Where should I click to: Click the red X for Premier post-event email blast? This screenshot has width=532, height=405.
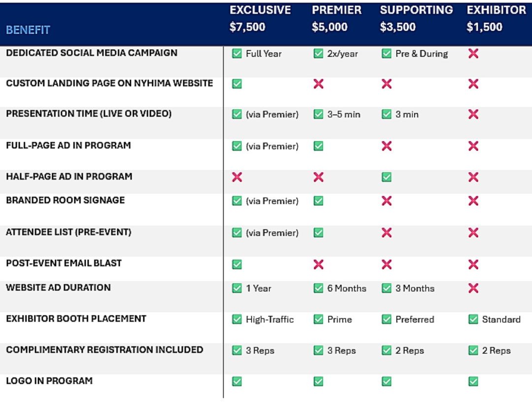pos(319,264)
